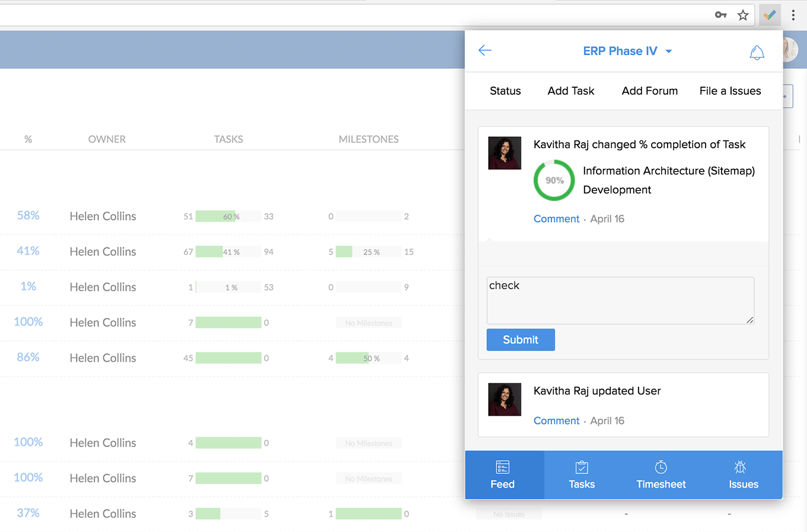Switch to Tasks using the bottom nav icon
This screenshot has height=532, width=807.
[x=582, y=474]
